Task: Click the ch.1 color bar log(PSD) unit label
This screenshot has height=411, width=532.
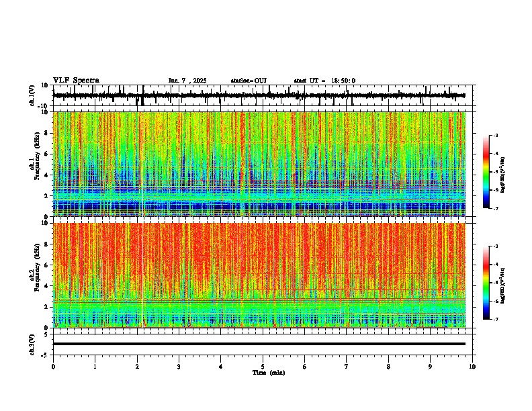Action: coord(503,175)
